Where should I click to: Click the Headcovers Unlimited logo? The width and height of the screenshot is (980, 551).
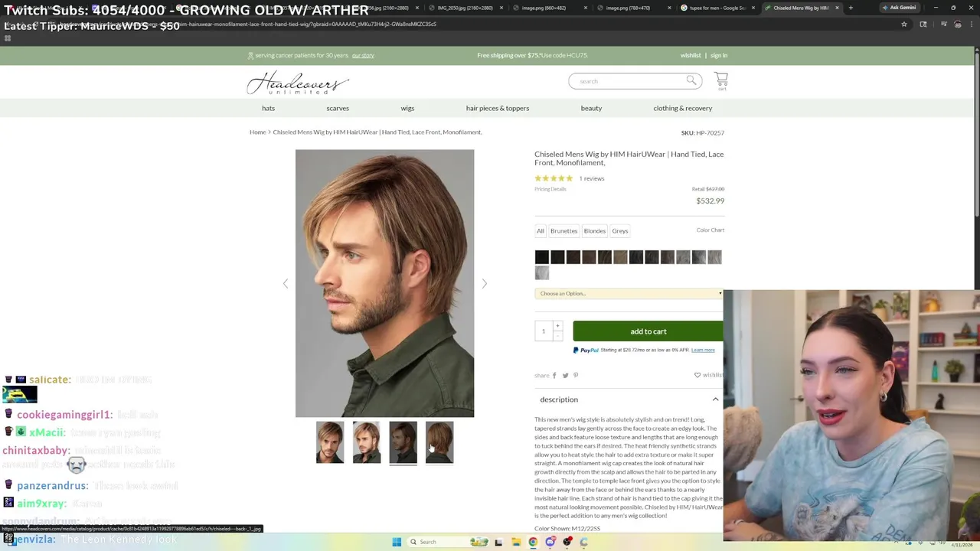pos(298,83)
